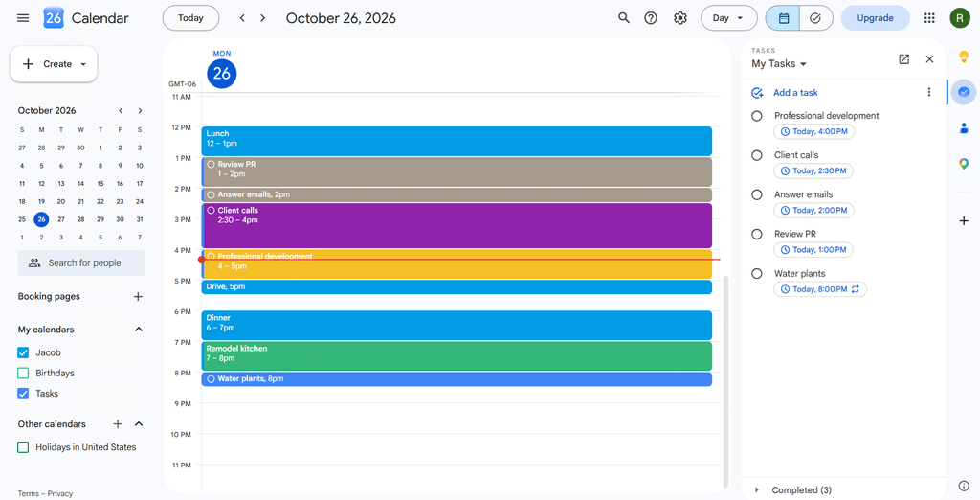Open Google Keep in the side panel
Image resolution: width=980 pixels, height=500 pixels.
click(964, 57)
